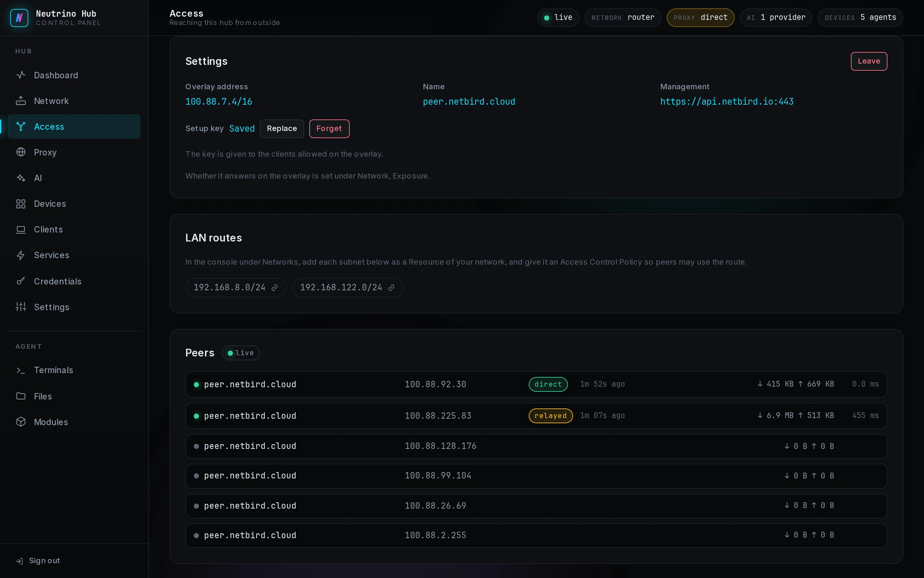
Task: Click the live status pill in header
Action: click(558, 18)
